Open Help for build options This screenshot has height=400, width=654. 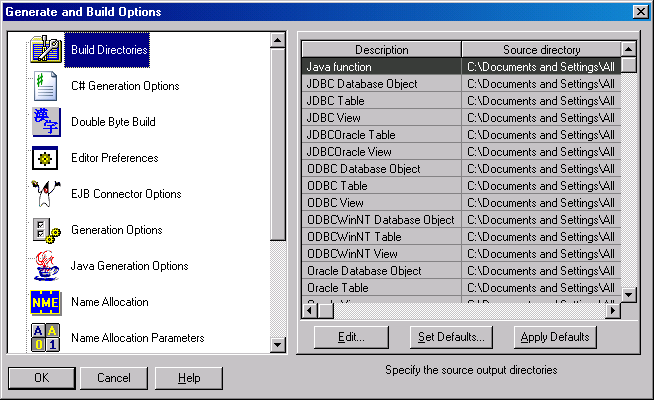click(189, 378)
